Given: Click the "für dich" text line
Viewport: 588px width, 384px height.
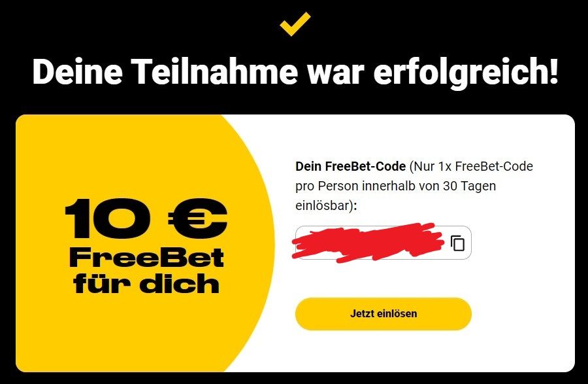Looking at the screenshot, I should (146, 282).
